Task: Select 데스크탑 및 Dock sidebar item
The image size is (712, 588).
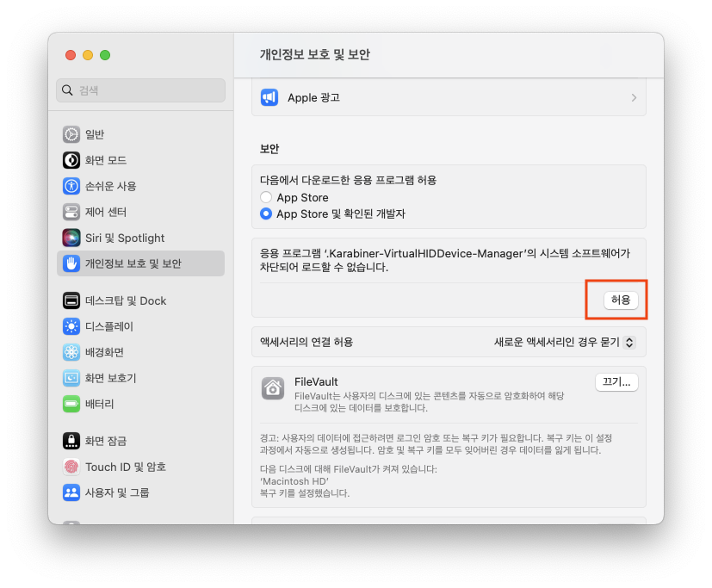Action: tap(141, 300)
